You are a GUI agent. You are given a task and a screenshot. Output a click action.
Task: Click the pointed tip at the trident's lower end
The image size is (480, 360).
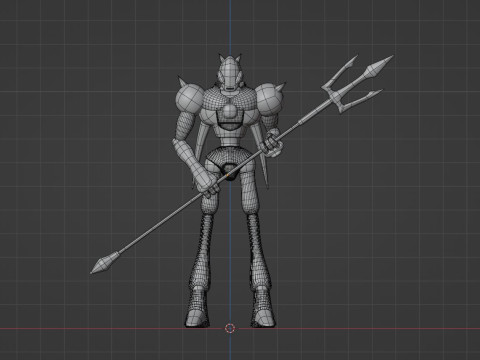(x=105, y=263)
